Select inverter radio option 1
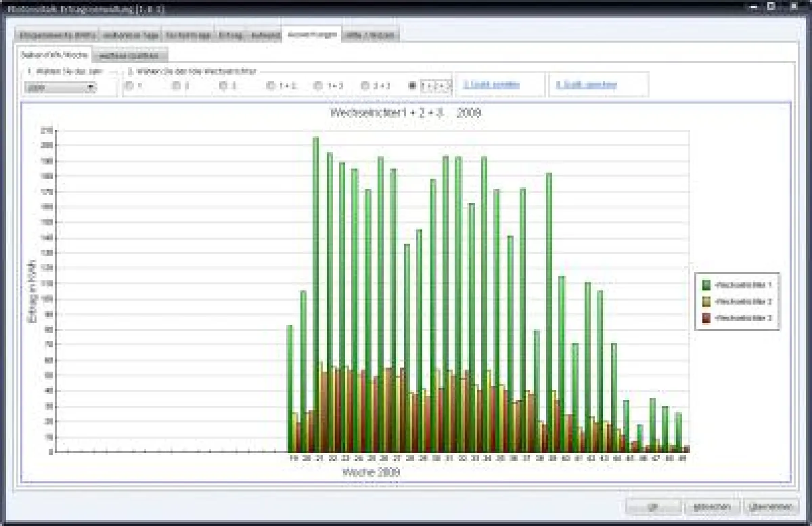Viewport: 812px width, 526px height. click(129, 86)
